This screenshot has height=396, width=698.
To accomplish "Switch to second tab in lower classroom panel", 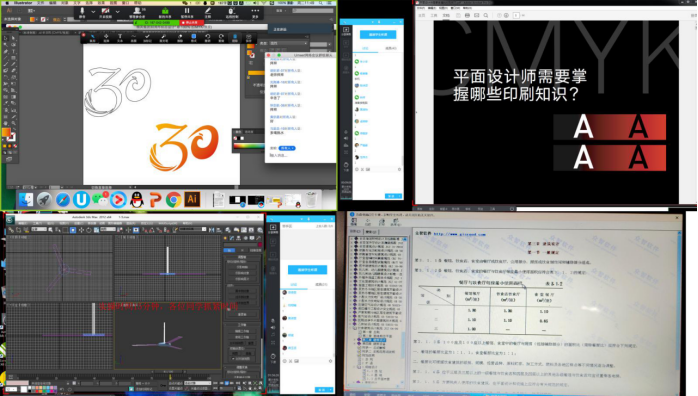I will tap(321, 284).
